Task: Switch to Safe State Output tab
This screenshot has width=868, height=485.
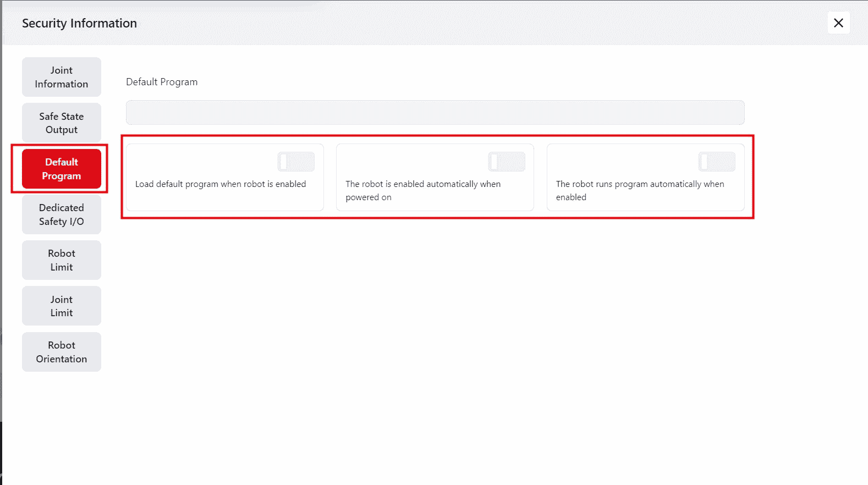Action: pos(62,123)
